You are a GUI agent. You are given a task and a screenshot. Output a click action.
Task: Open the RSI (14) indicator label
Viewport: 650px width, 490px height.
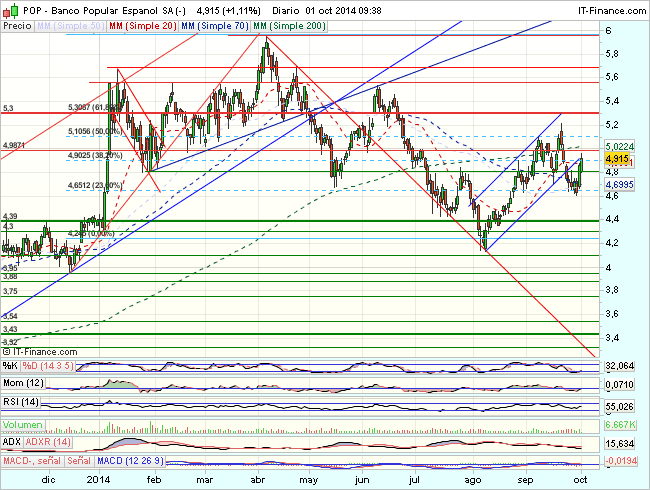pyautogui.click(x=21, y=402)
